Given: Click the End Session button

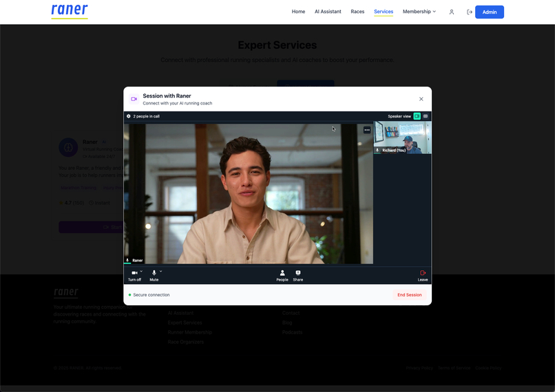Looking at the screenshot, I should tap(409, 295).
